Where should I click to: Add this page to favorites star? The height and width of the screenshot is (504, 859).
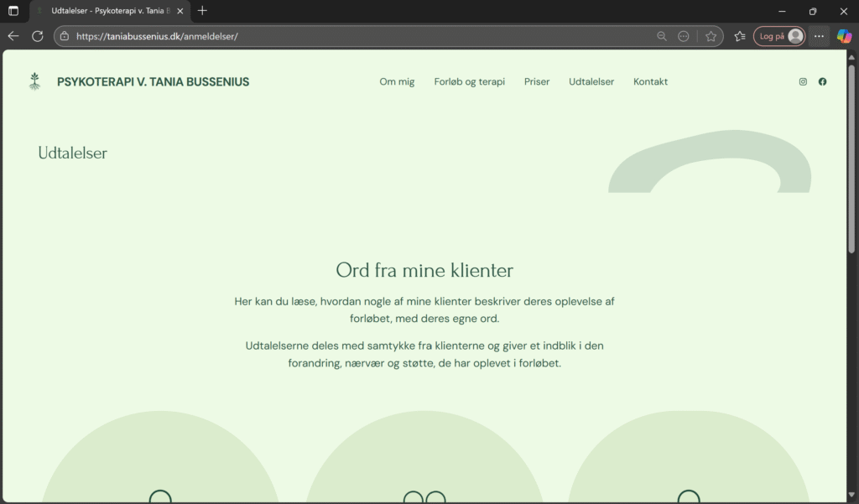[x=711, y=36]
